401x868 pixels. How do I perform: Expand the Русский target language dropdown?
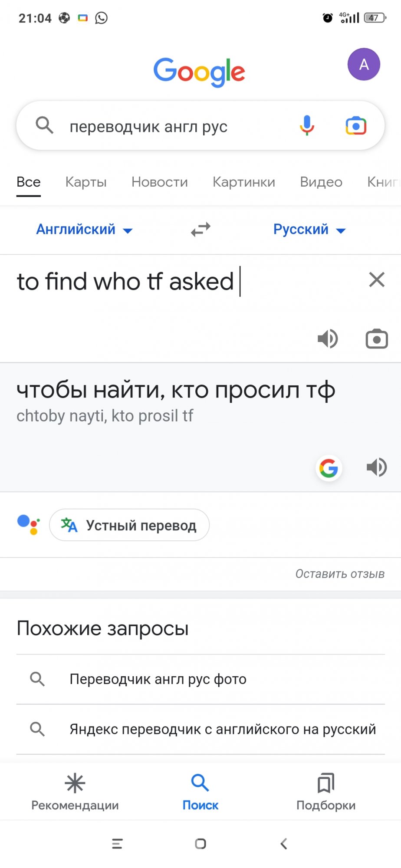[309, 229]
